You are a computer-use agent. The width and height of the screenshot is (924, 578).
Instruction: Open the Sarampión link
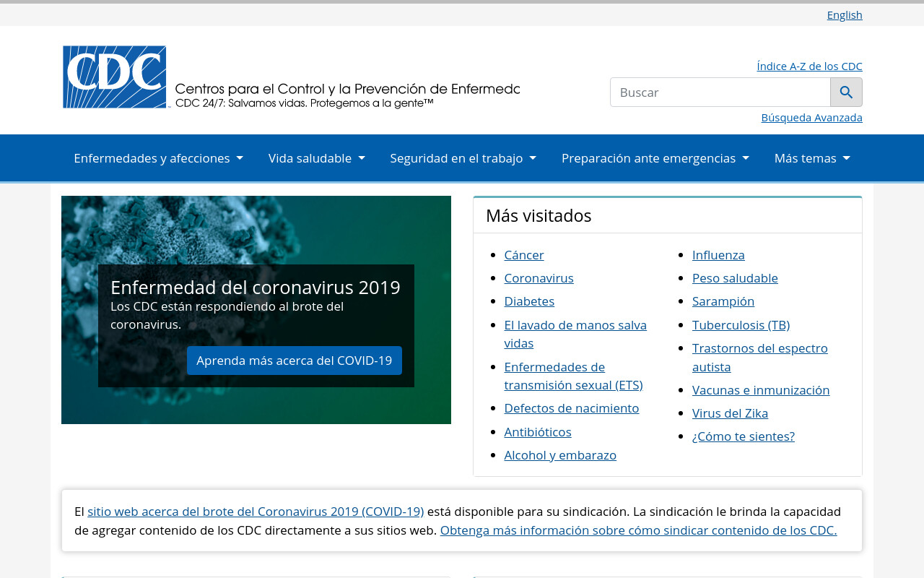[x=723, y=301]
